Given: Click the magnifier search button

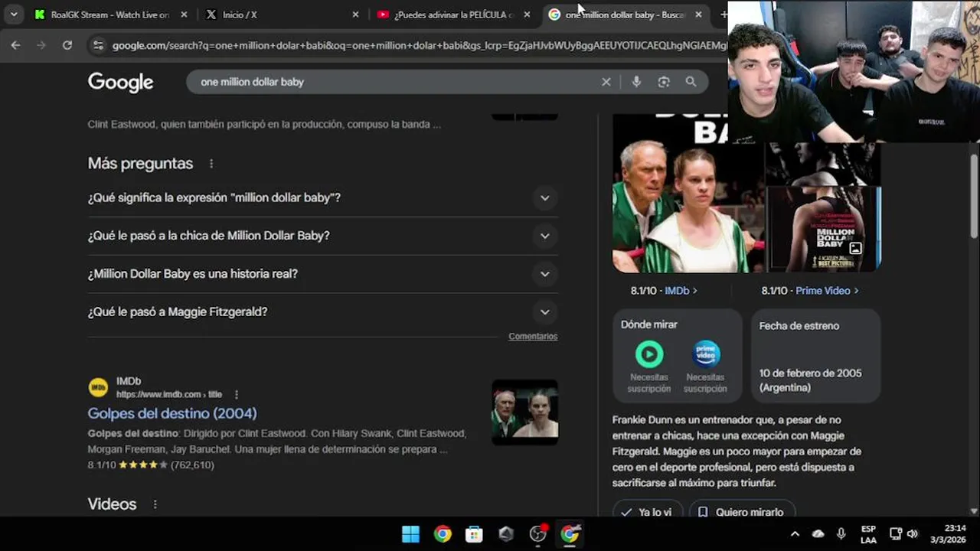Looking at the screenshot, I should pyautogui.click(x=691, y=82).
